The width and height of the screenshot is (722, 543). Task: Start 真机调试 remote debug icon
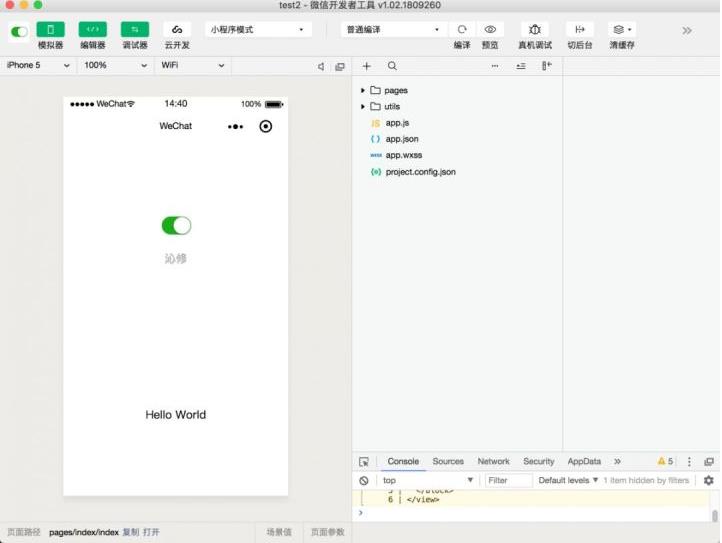pos(534,30)
